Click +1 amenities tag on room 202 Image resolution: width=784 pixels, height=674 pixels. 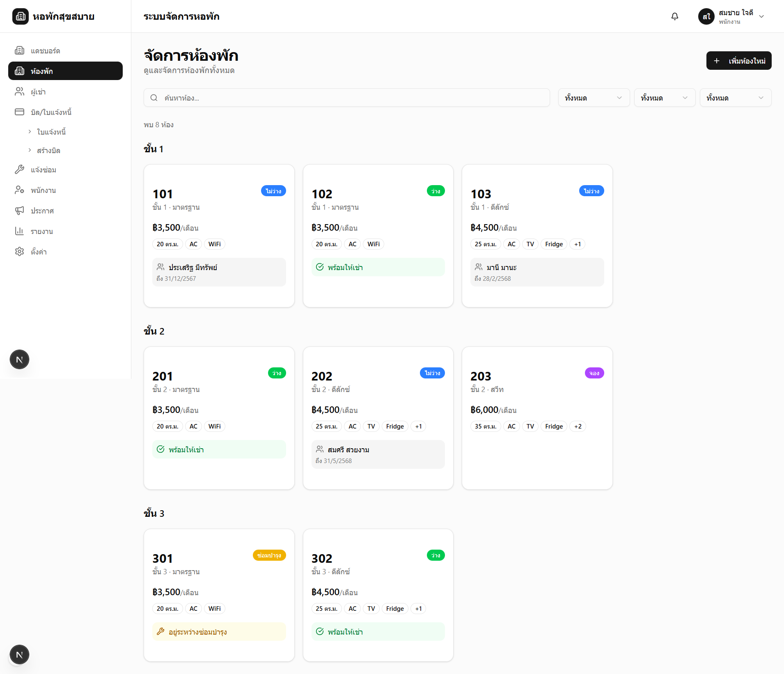(x=418, y=426)
